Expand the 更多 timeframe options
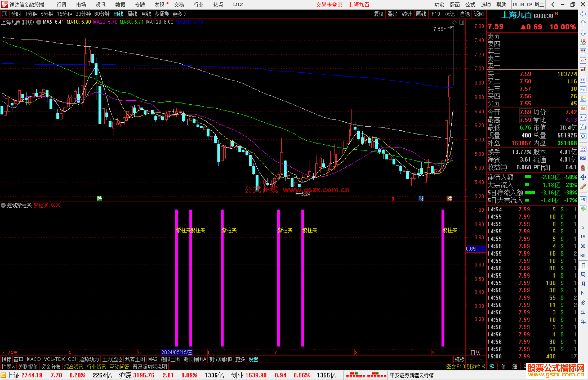The width and height of the screenshot is (588, 380). click(x=179, y=14)
